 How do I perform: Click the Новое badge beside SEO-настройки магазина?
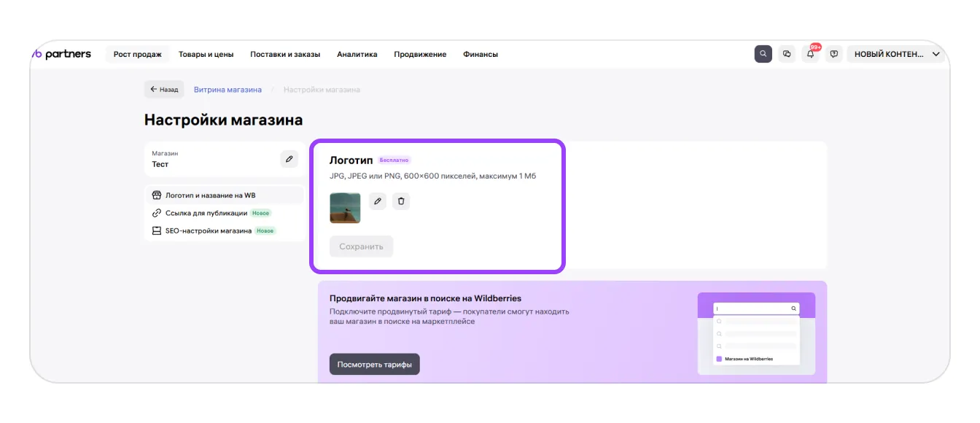(265, 230)
